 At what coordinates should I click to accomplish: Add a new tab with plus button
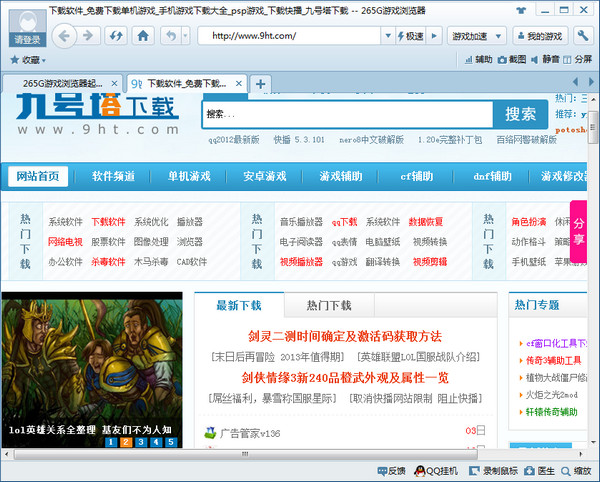point(261,84)
